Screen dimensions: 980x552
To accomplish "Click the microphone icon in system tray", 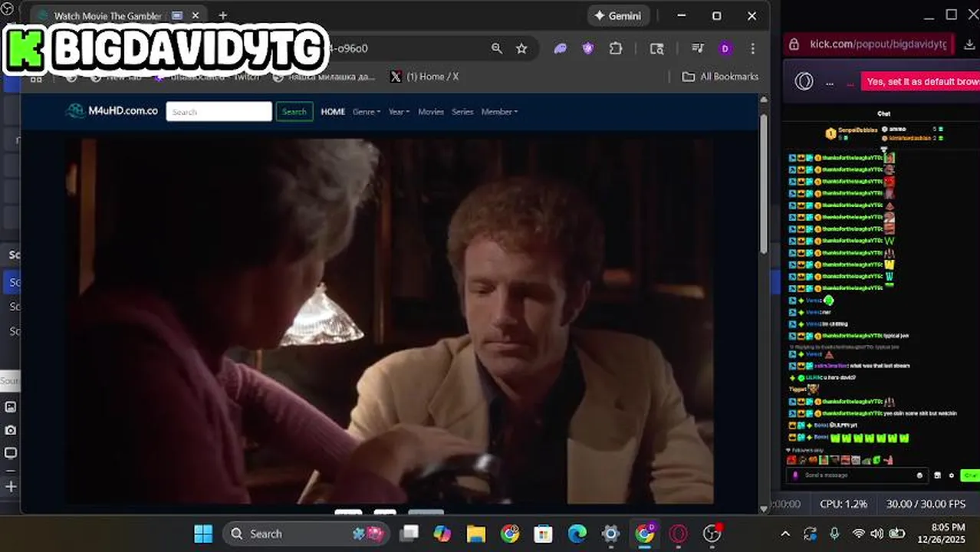I will 834,534.
